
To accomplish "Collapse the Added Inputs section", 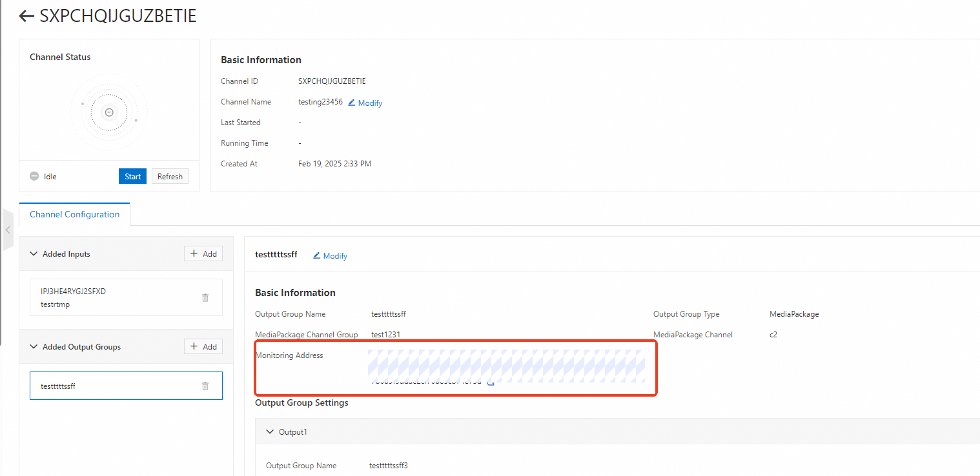I will tap(34, 253).
